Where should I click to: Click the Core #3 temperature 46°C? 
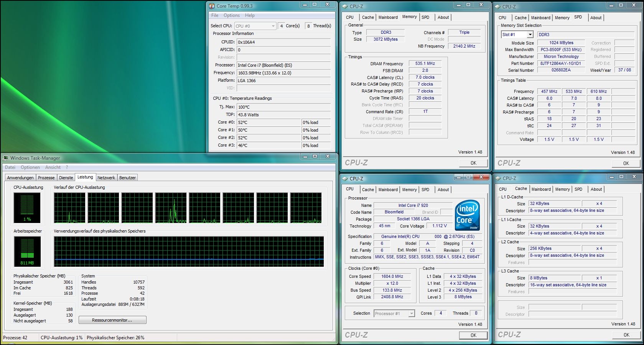269,145
